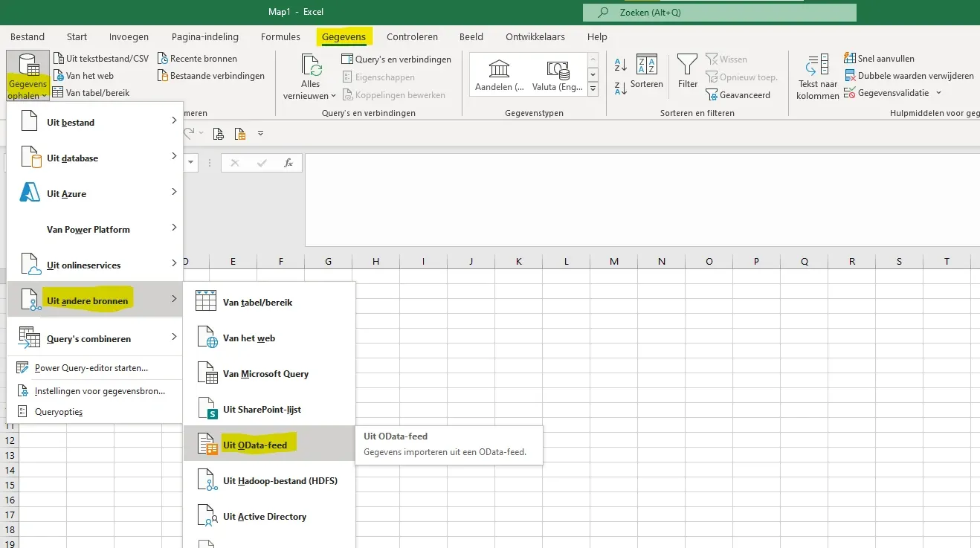Open Bestaande verbindingen
Image resolution: width=980 pixels, height=548 pixels.
coord(211,75)
